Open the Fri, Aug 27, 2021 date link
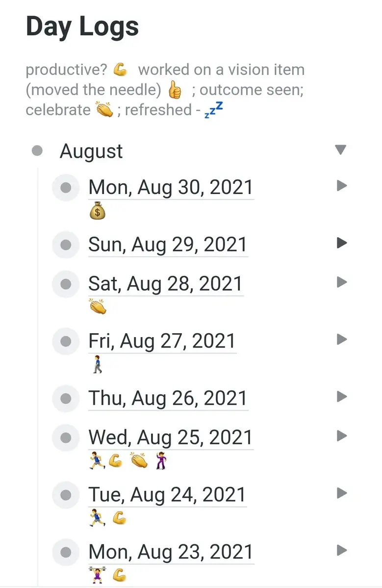This screenshot has height=588, width=382. tap(162, 341)
